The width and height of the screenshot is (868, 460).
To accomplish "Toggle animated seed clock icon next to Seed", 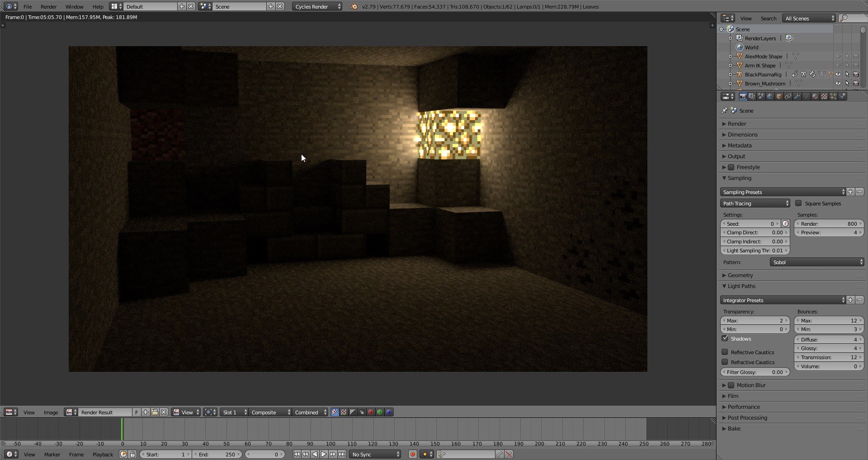I will [785, 223].
